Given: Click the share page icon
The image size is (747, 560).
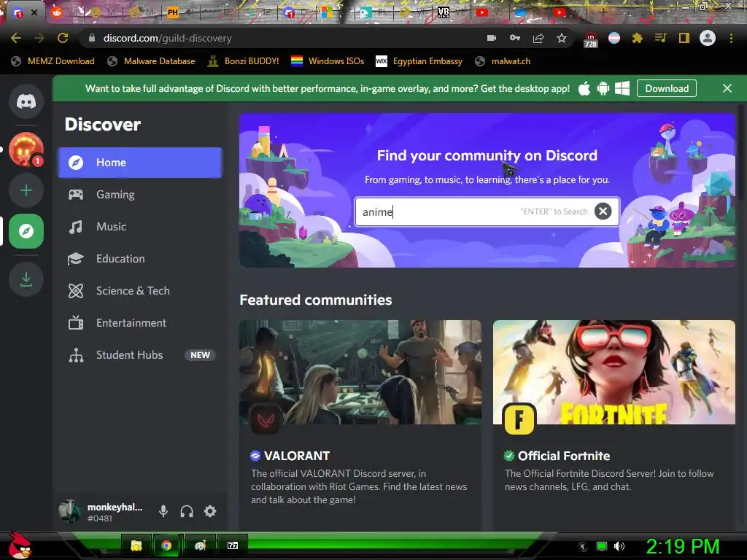Looking at the screenshot, I should tap(538, 38).
